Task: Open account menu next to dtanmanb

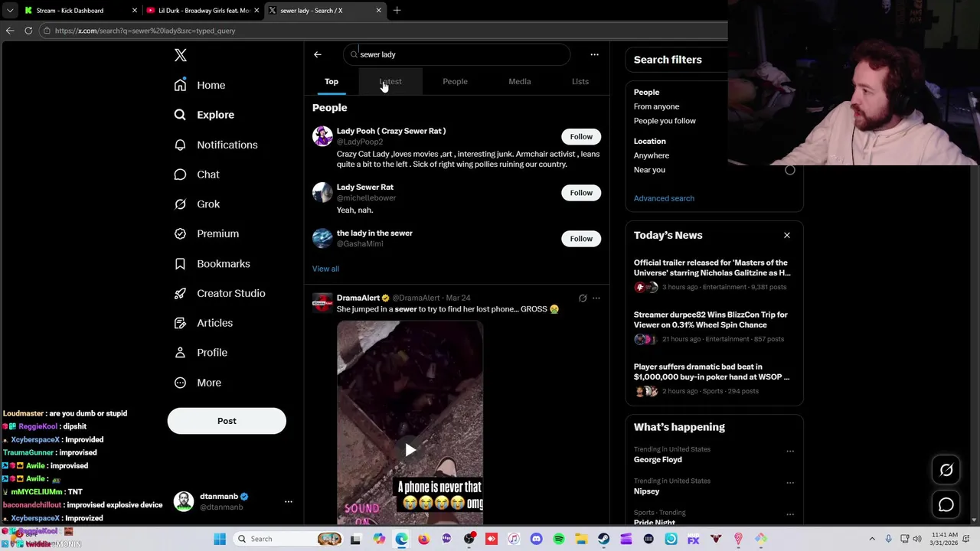Action: click(289, 501)
